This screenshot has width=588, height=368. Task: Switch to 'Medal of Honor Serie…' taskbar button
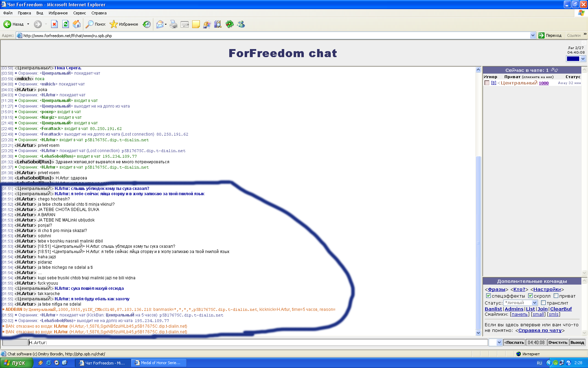point(159,363)
